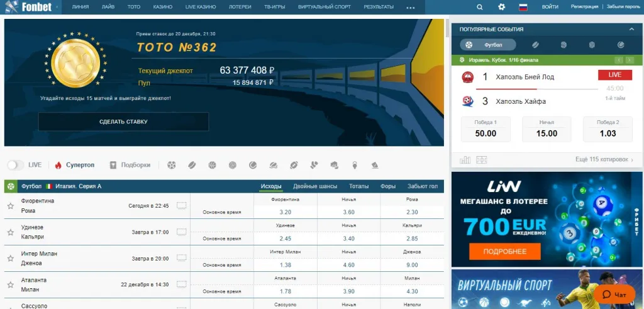Select basketball icon in sport filter row

coord(212,165)
